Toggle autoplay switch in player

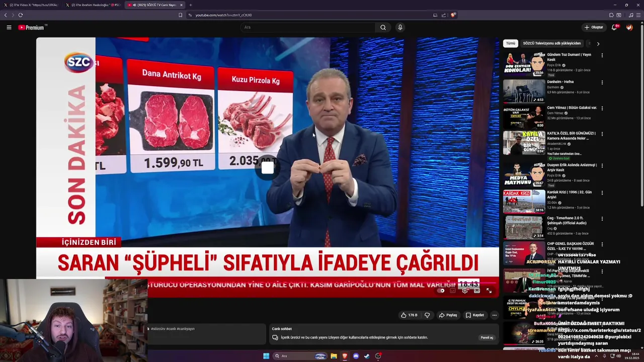click(x=441, y=291)
